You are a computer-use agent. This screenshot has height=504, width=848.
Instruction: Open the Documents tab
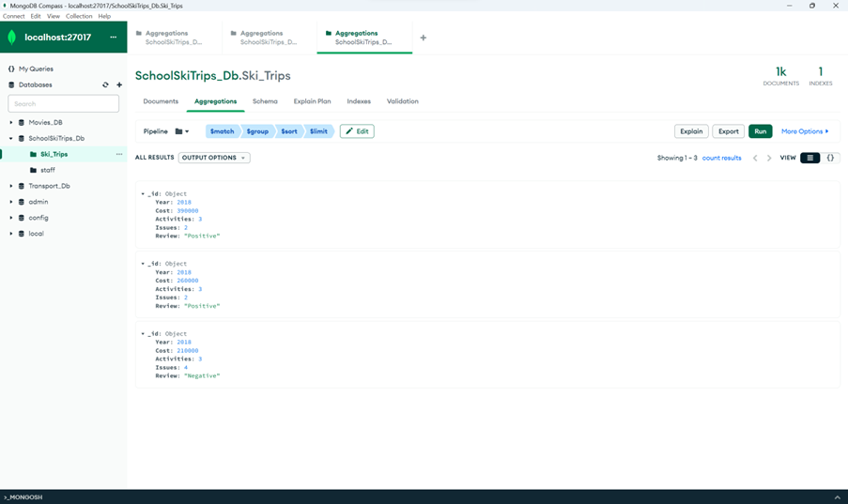coord(161,101)
